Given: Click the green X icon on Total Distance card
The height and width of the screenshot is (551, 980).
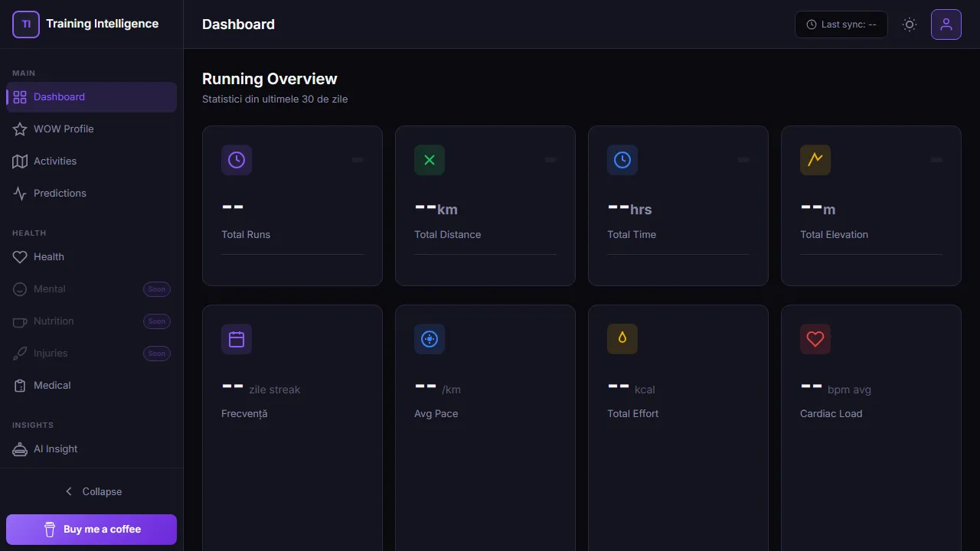Looking at the screenshot, I should 430,160.
